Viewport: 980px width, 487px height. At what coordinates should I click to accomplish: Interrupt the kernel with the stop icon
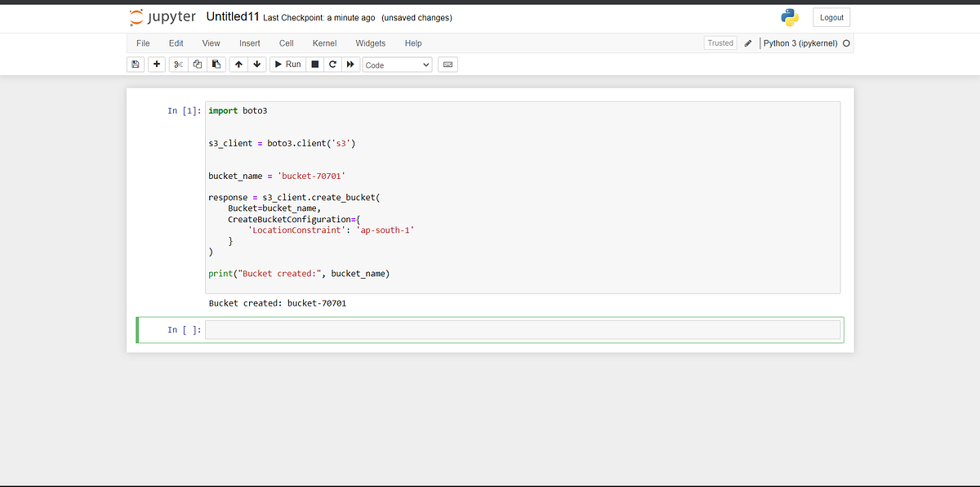click(x=314, y=64)
